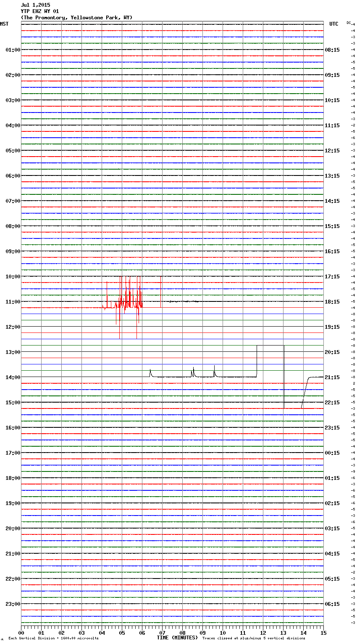
Task: Select the 18:00 MST hour label
Action: (13, 478)
